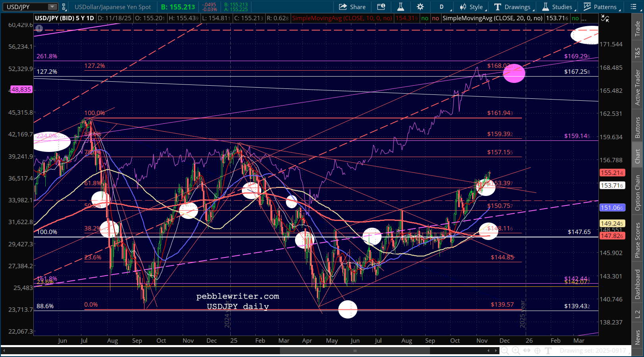Toggle the collapse studies arrows icon
The height and width of the screenshot is (357, 644).
[605, 18]
